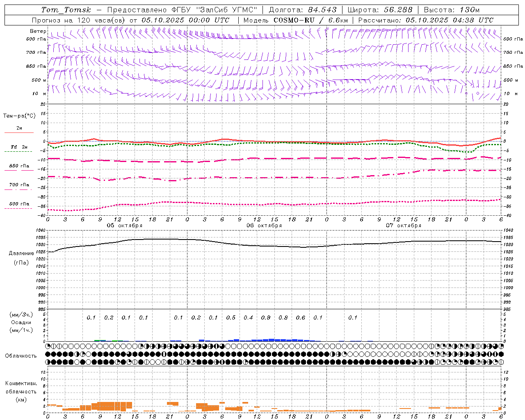
Task: Click the 0.6 precipitation value
Action: click(301, 317)
